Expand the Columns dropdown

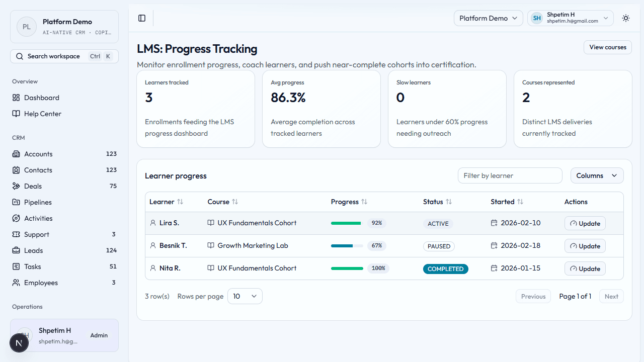597,175
